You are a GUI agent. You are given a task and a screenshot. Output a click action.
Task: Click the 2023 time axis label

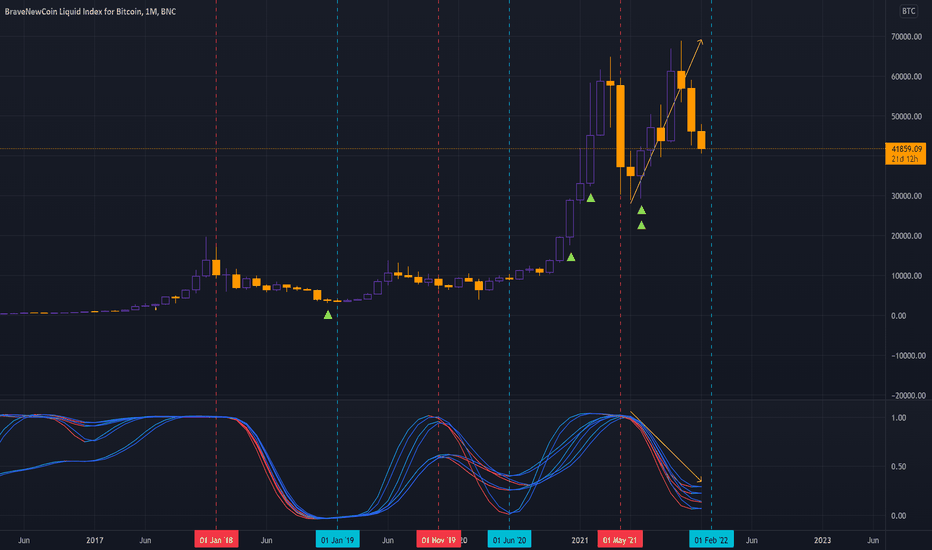click(x=822, y=540)
